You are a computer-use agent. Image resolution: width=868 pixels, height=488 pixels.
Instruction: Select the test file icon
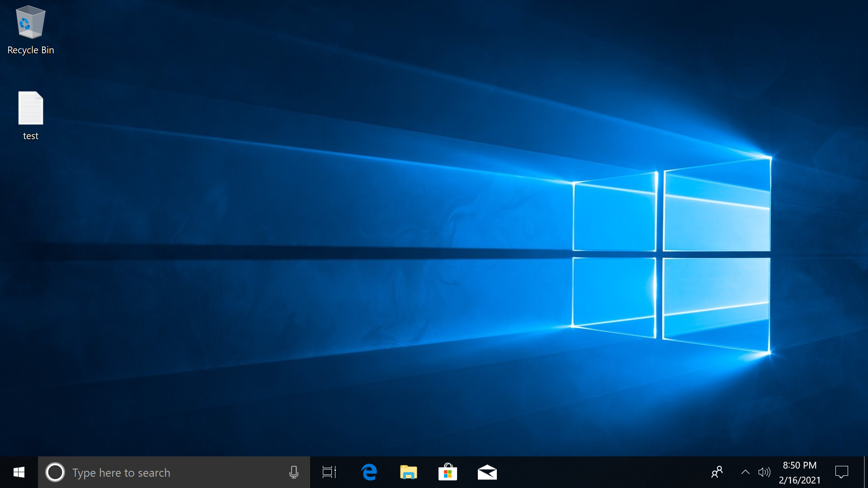(x=30, y=108)
